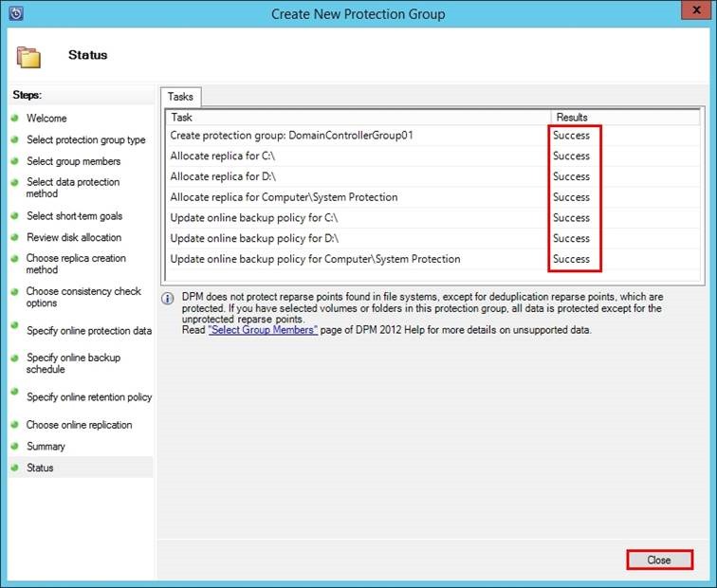Image resolution: width=717 pixels, height=588 pixels.
Task: Select the Choose replica creation method step
Action: point(76,264)
